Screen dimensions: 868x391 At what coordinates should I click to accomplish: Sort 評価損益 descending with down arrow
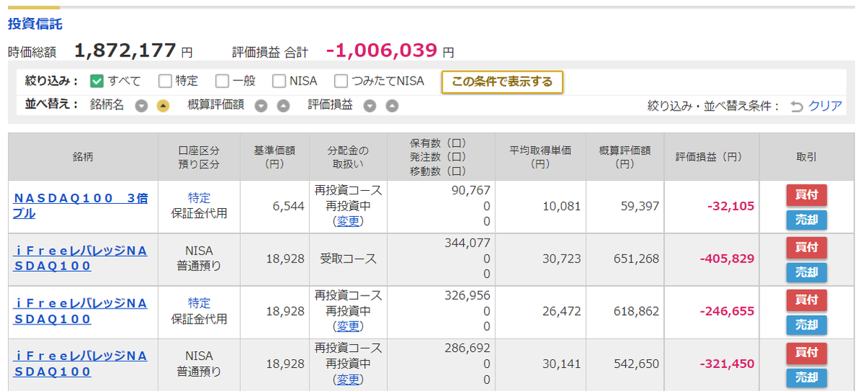coord(370,106)
